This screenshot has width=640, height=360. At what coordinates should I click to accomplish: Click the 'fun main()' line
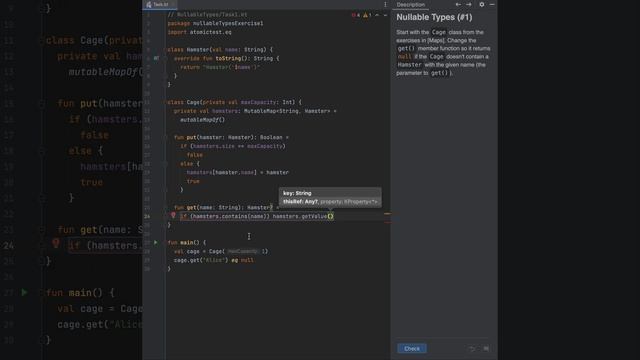point(187,242)
